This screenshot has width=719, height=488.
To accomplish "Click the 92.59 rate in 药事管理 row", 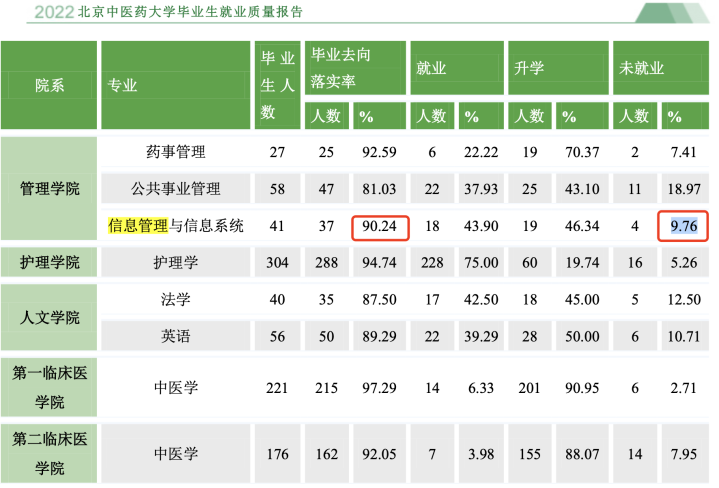I will pyautogui.click(x=379, y=152).
